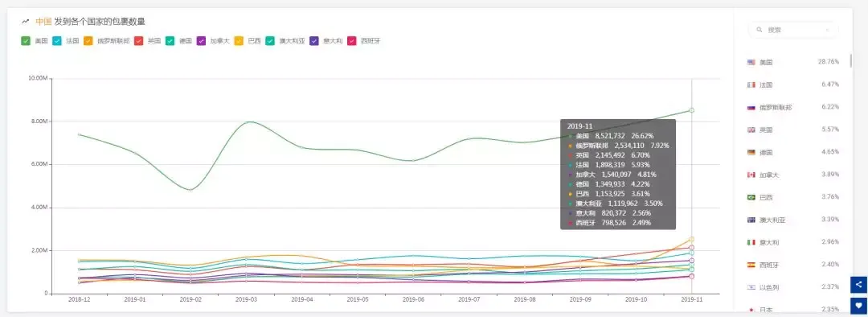Toggle the 加拿大 legend checkbox
The height and width of the screenshot is (317, 868).
pyautogui.click(x=201, y=40)
